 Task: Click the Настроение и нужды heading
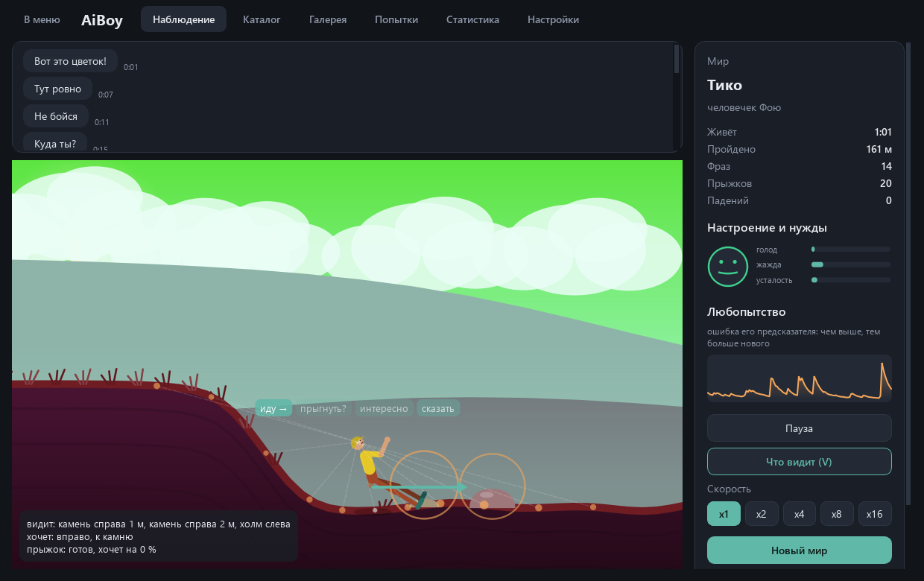(767, 228)
